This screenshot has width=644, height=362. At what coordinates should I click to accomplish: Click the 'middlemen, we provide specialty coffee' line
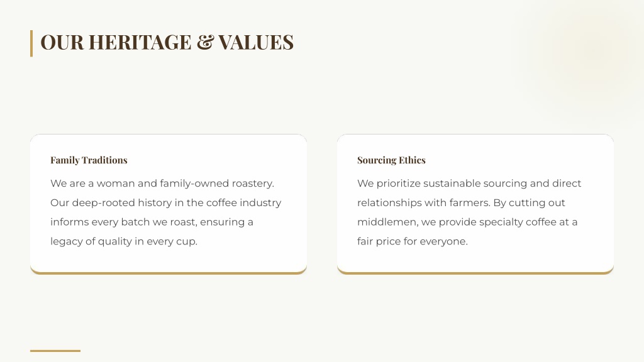click(x=467, y=222)
